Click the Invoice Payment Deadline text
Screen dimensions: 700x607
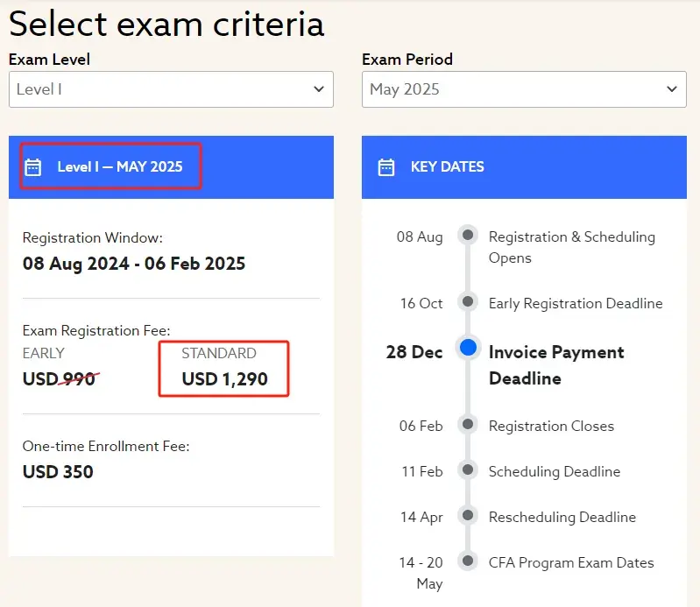(555, 365)
